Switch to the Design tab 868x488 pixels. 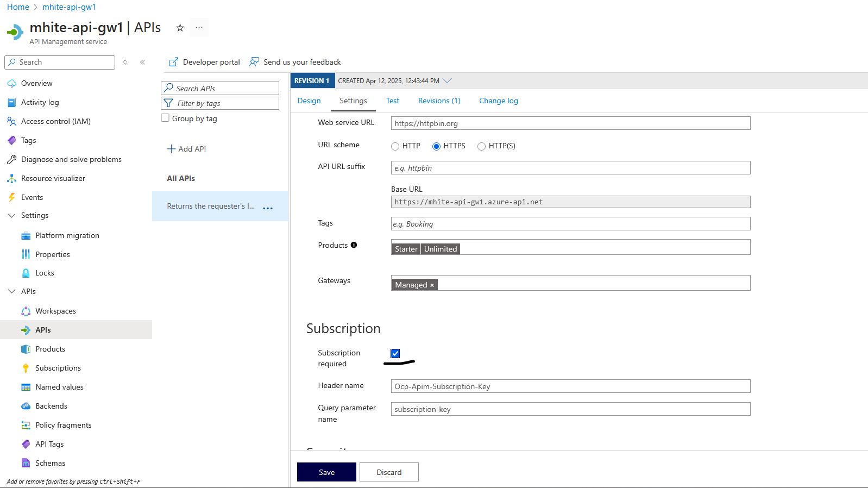pos(309,101)
